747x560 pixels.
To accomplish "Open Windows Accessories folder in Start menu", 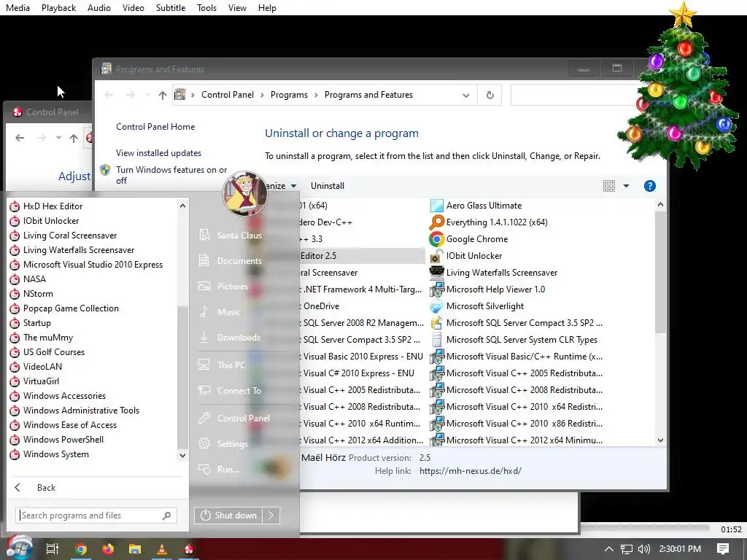I will [64, 396].
